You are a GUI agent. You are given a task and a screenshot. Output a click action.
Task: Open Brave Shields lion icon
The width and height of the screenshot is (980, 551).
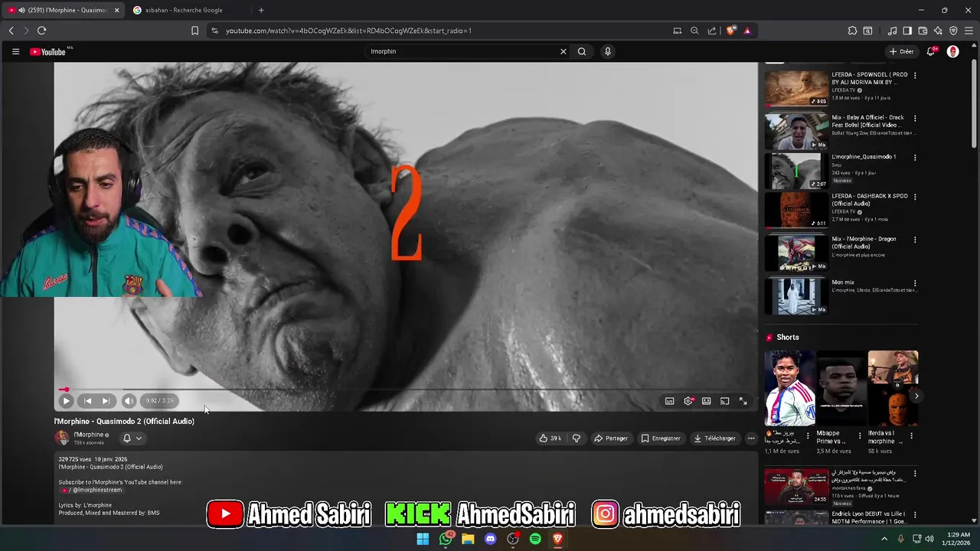coord(731,31)
